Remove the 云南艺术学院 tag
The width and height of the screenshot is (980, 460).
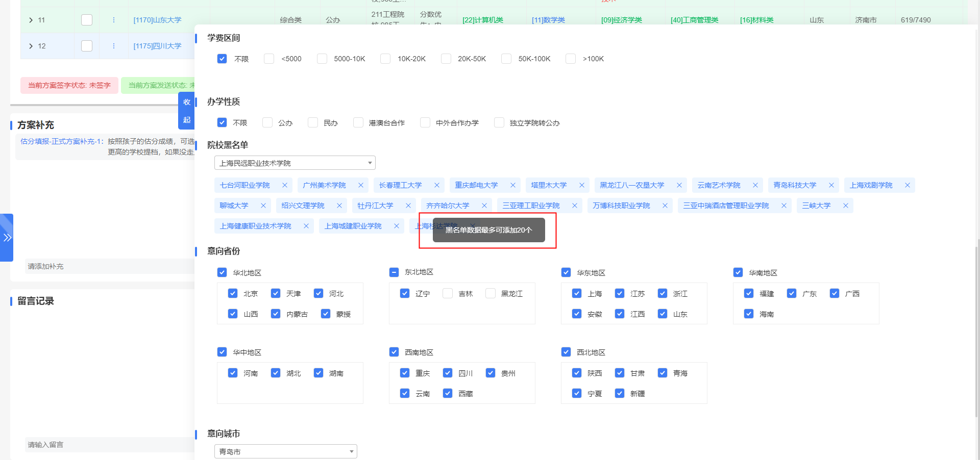tap(755, 185)
